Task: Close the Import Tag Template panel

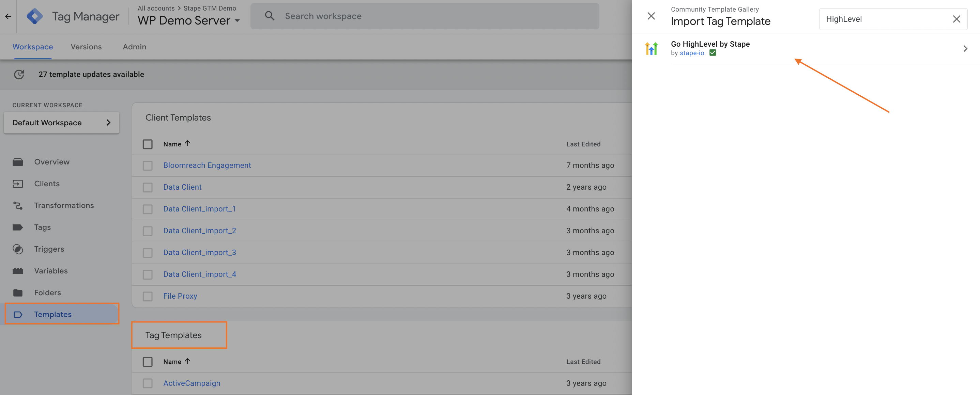Action: (x=651, y=16)
